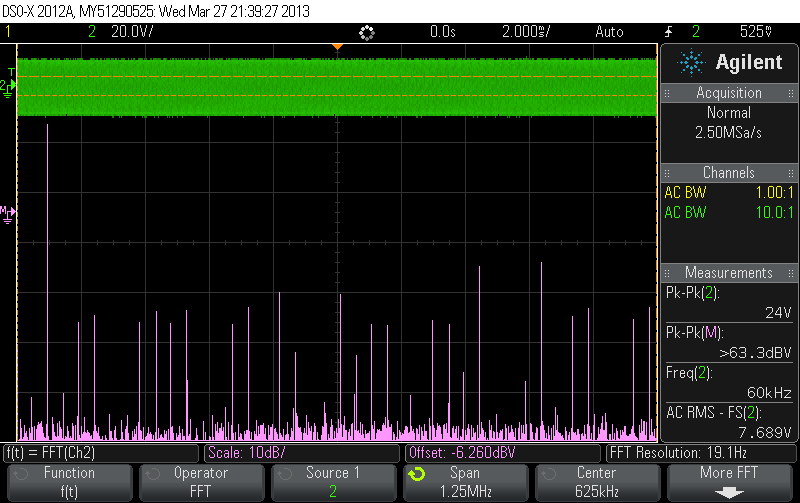The image size is (800, 503).
Task: Click the Agilent starburst logo
Action: click(691, 63)
